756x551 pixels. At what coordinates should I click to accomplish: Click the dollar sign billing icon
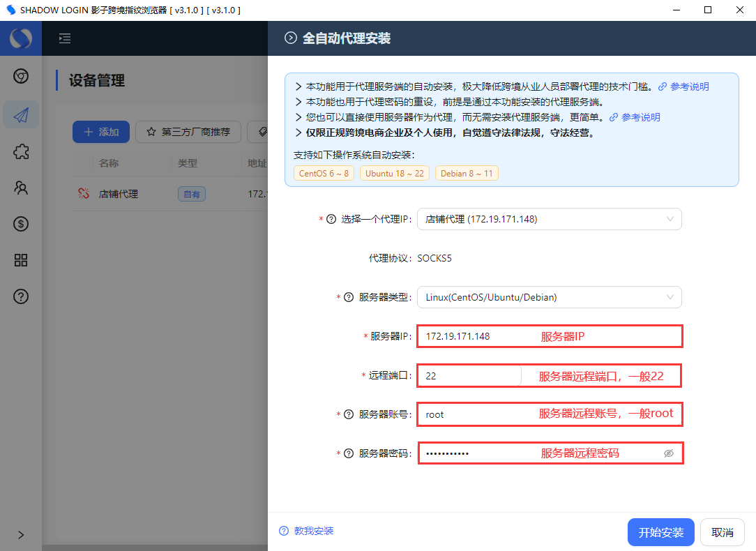point(21,224)
